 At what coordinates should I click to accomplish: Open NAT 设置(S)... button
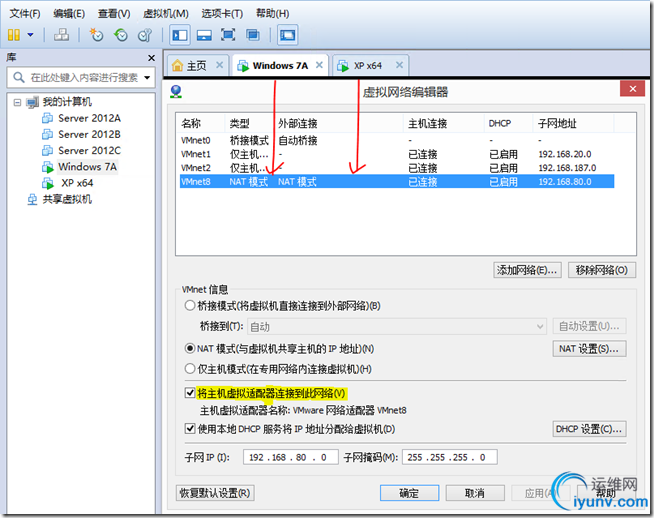click(x=589, y=349)
